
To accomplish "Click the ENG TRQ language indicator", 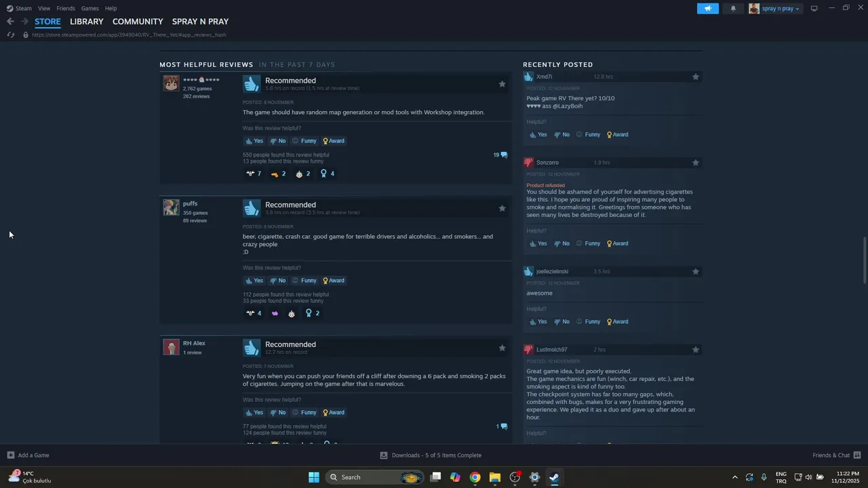I will tap(781, 477).
